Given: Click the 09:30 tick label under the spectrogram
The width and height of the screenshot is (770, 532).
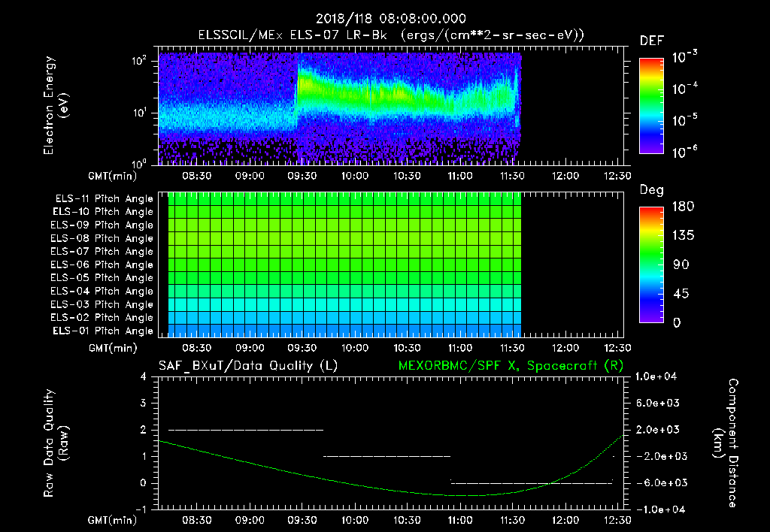Looking at the screenshot, I should [x=302, y=176].
